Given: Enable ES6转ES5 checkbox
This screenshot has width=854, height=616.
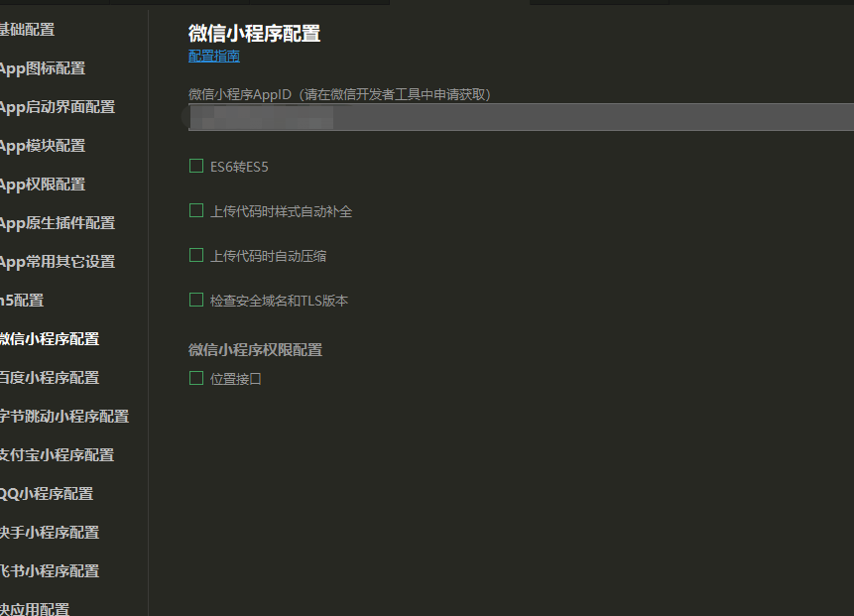Looking at the screenshot, I should coord(196,166).
